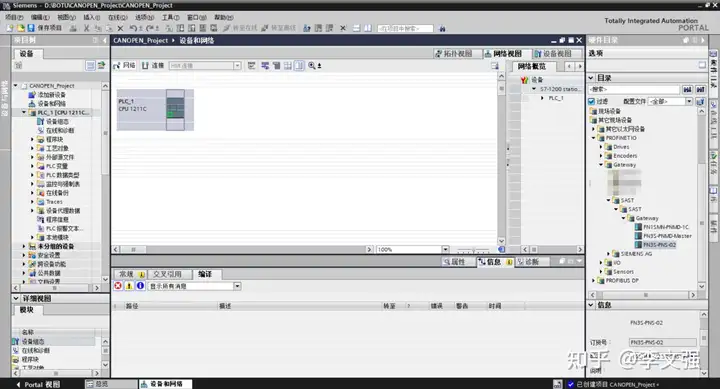This screenshot has height=389, width=720.
Task: Toggle blue information message filter icon
Action: tap(141, 286)
